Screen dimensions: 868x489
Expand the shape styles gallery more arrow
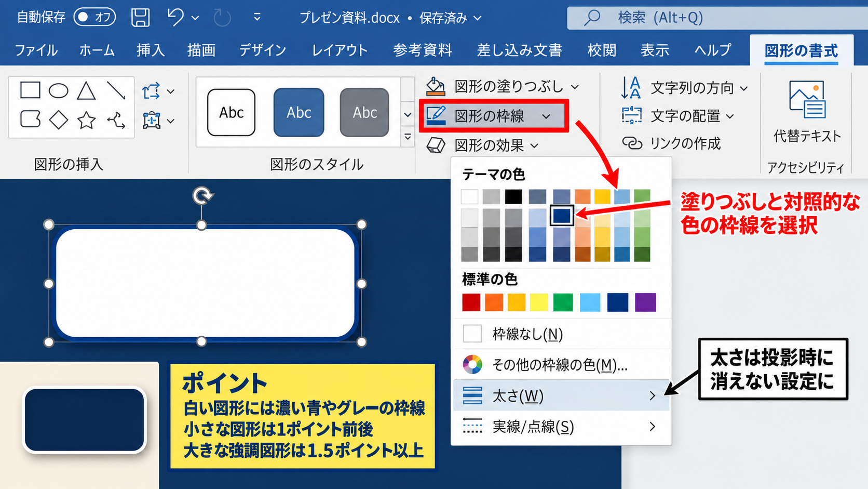[408, 137]
